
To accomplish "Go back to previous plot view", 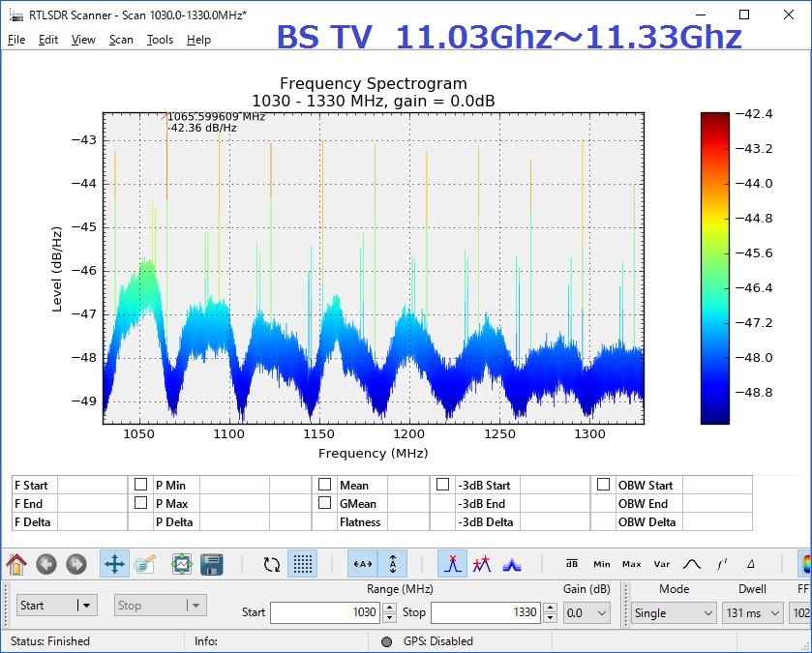I will pyautogui.click(x=46, y=564).
